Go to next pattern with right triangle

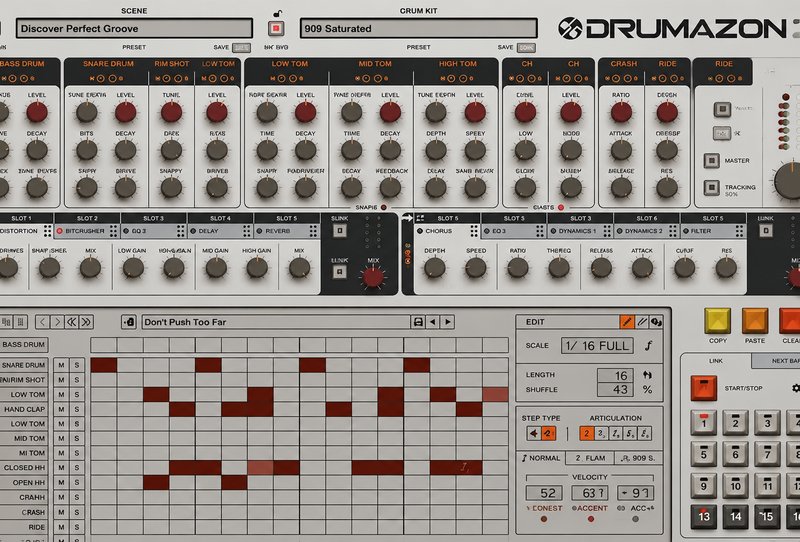pyautogui.click(x=447, y=322)
